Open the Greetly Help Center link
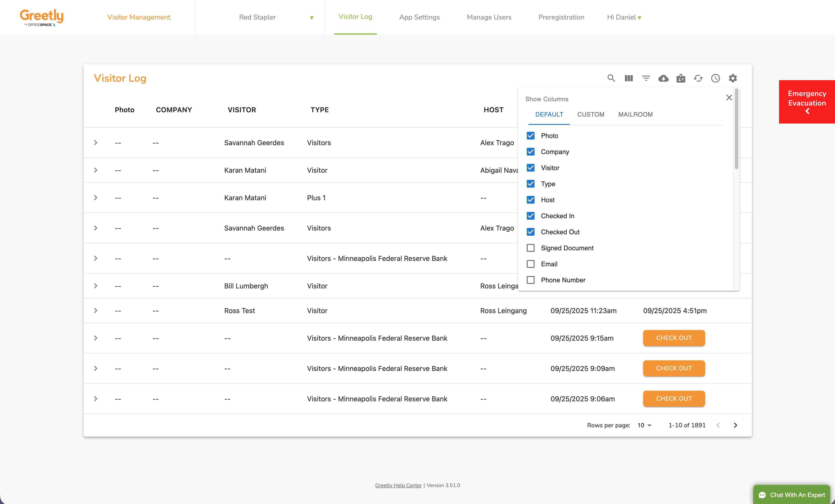This screenshot has width=835, height=504. (398, 485)
